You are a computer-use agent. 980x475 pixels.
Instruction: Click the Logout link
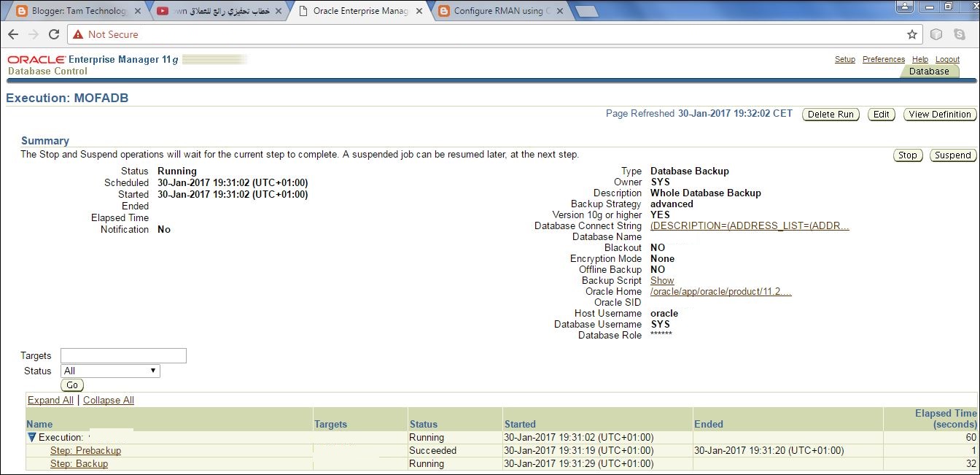pyautogui.click(x=947, y=59)
